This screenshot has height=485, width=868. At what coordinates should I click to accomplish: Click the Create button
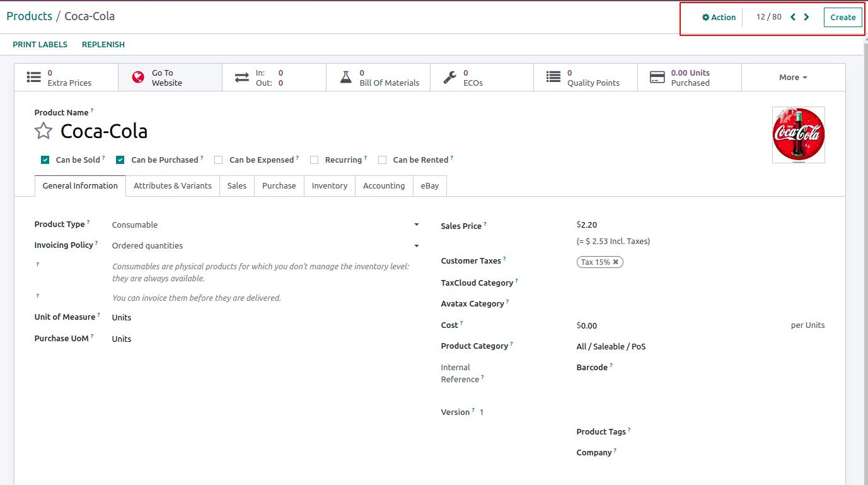pyautogui.click(x=843, y=17)
